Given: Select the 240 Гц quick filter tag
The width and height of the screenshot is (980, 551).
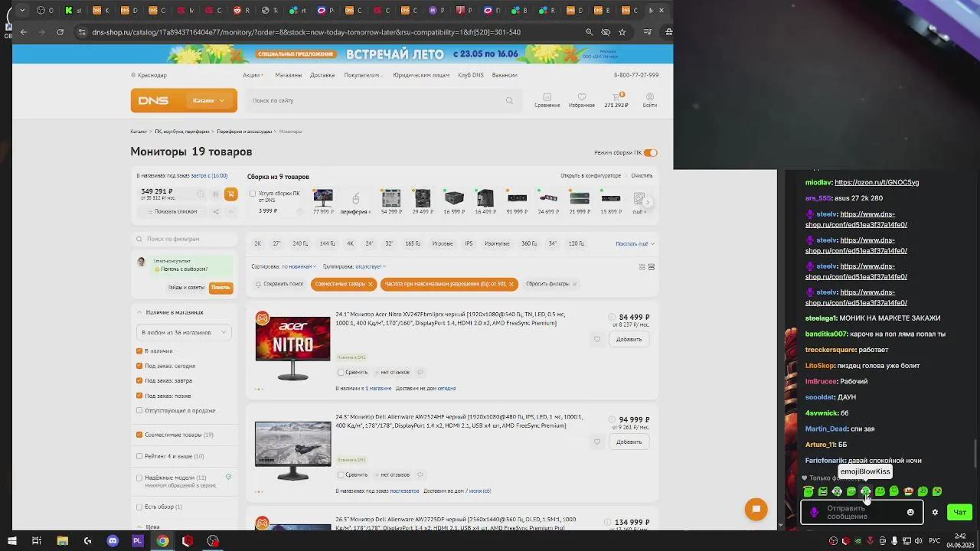Looking at the screenshot, I should 300,243.
